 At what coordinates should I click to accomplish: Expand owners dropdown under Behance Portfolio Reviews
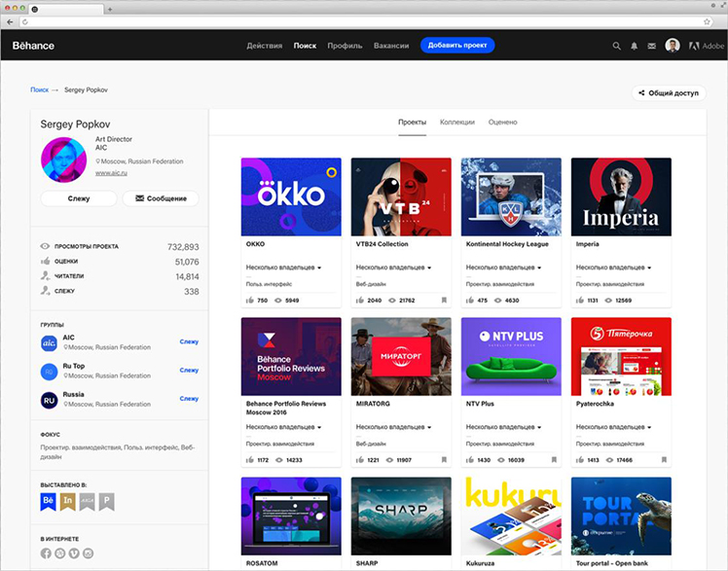283,427
